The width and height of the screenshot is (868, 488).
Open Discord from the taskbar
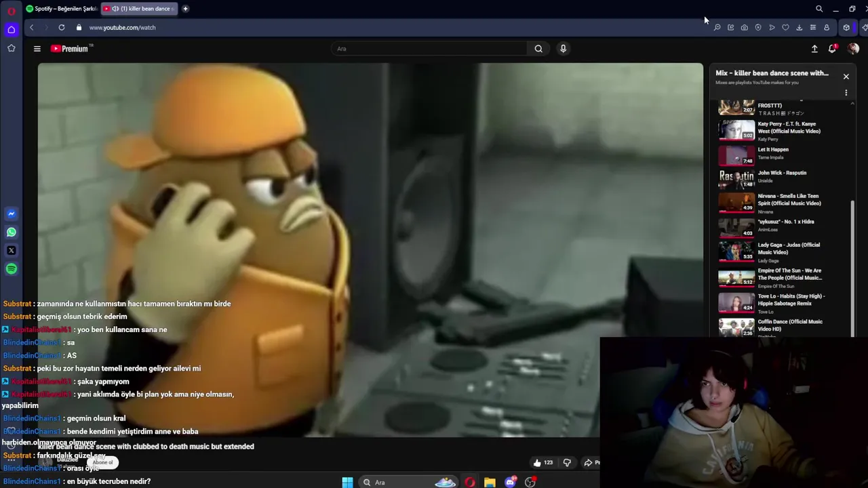pyautogui.click(x=511, y=483)
